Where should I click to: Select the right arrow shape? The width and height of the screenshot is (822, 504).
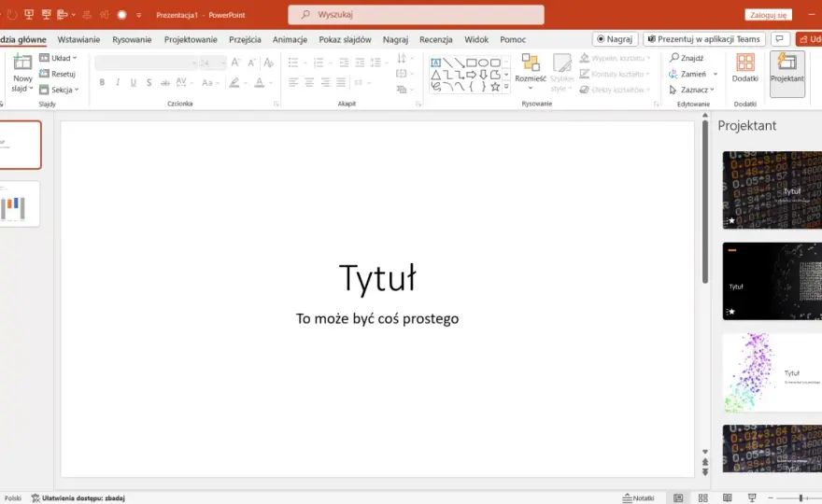(x=472, y=75)
